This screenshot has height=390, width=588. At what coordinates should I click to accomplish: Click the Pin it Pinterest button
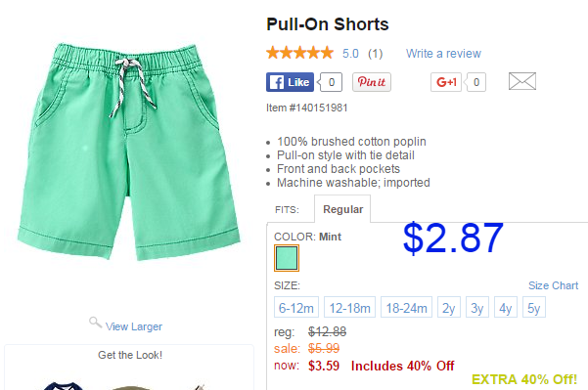click(x=372, y=82)
